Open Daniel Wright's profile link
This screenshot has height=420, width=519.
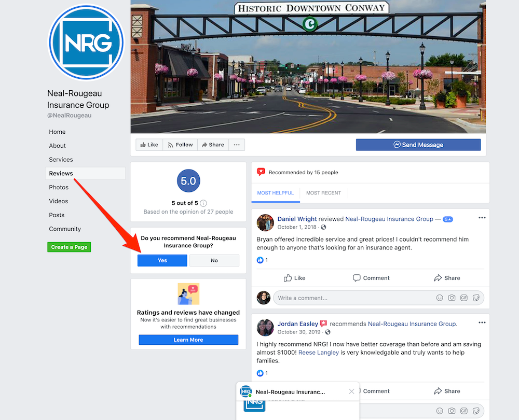click(297, 219)
